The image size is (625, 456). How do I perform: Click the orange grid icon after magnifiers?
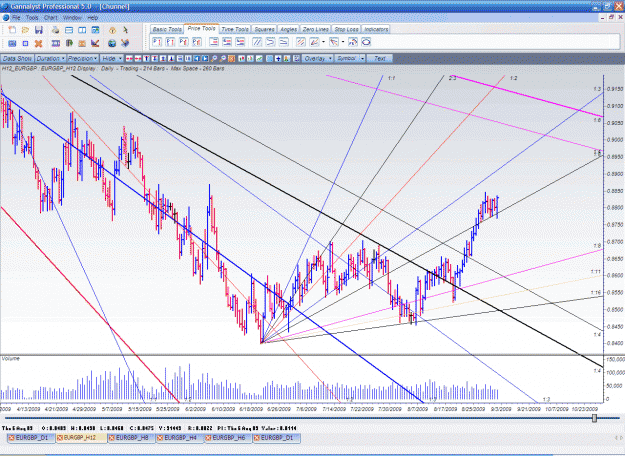[x=231, y=59]
